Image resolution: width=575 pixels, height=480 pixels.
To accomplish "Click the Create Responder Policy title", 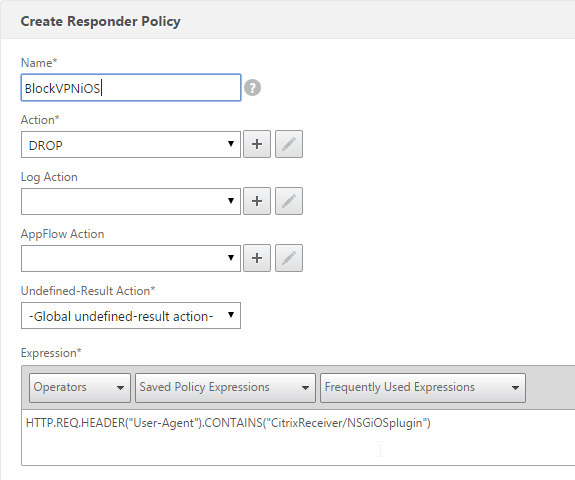I will 100,21.
